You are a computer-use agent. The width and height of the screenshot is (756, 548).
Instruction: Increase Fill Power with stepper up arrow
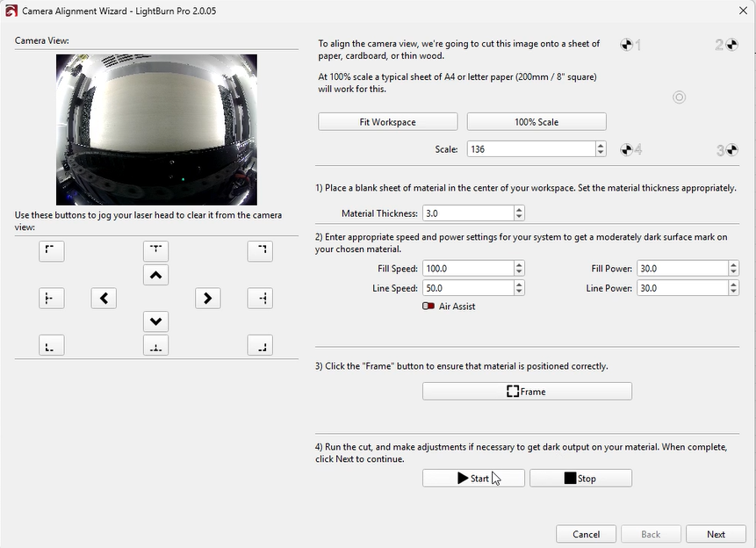pos(733,265)
